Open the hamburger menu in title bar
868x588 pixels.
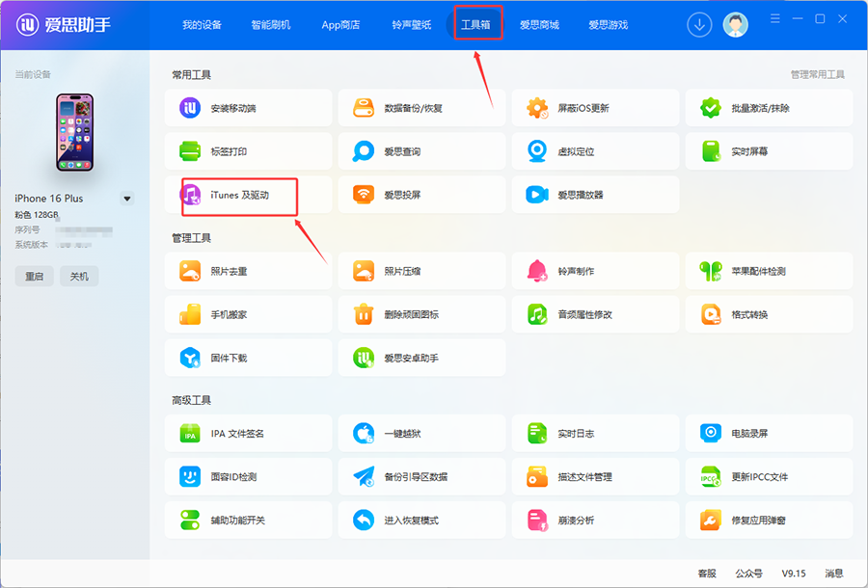point(775,19)
